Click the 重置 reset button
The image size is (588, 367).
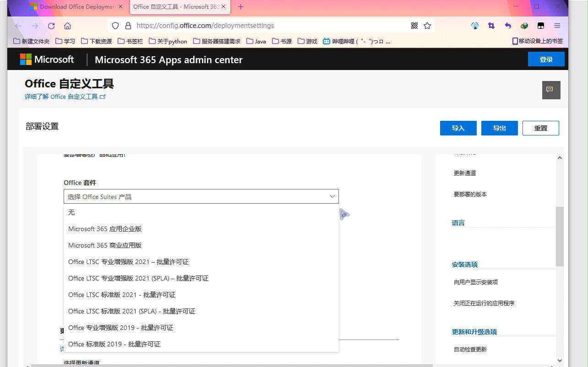[541, 128]
